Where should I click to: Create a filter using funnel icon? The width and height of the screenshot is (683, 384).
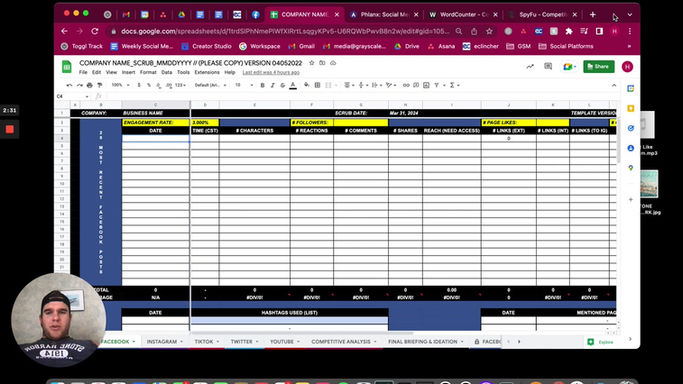[436, 85]
